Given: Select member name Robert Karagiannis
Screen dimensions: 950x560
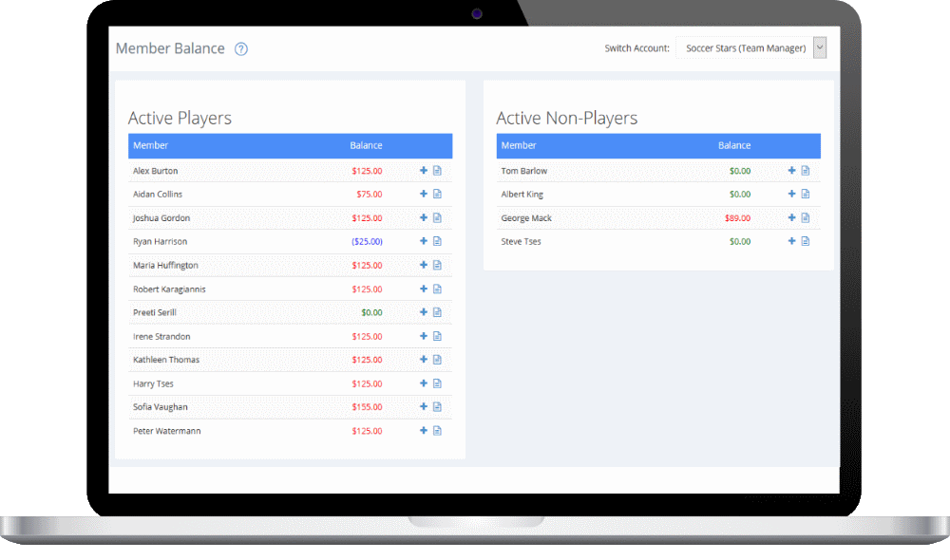Looking at the screenshot, I should pyautogui.click(x=169, y=289).
